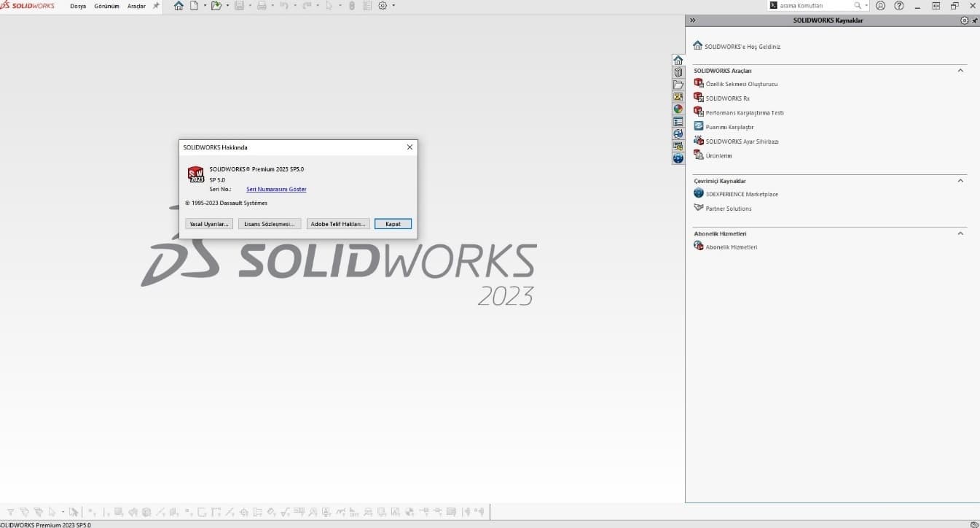This screenshot has height=528, width=980.
Task: Launch Özellik Sekmesi Oluşturucu
Action: click(x=742, y=84)
